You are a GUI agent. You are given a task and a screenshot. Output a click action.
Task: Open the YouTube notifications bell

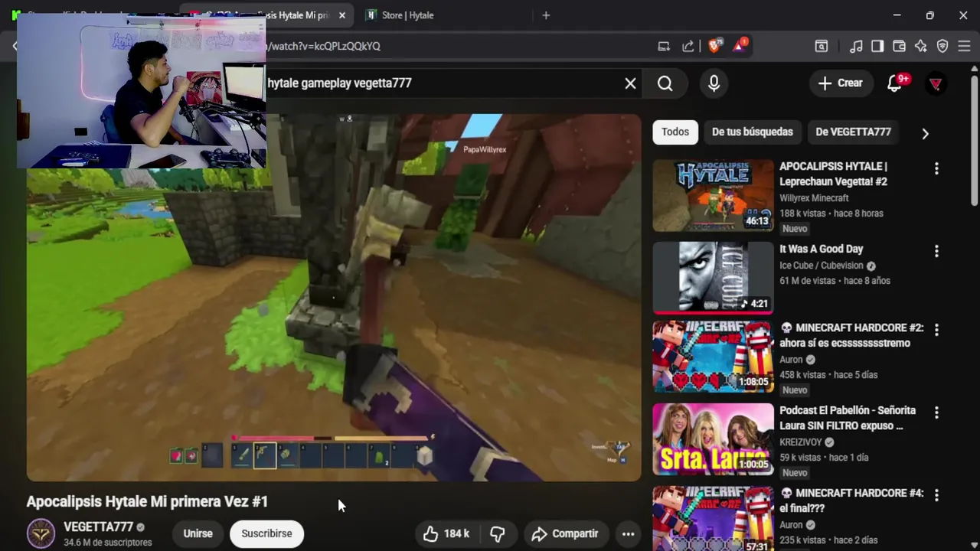coord(895,83)
